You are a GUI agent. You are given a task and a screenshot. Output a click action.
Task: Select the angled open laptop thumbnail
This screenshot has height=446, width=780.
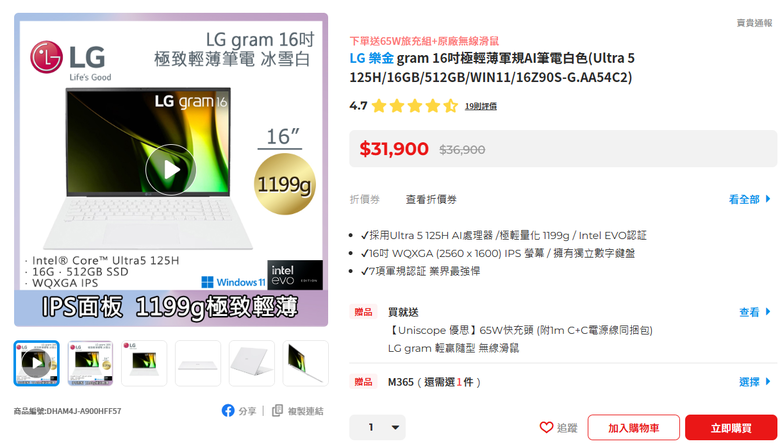click(305, 363)
